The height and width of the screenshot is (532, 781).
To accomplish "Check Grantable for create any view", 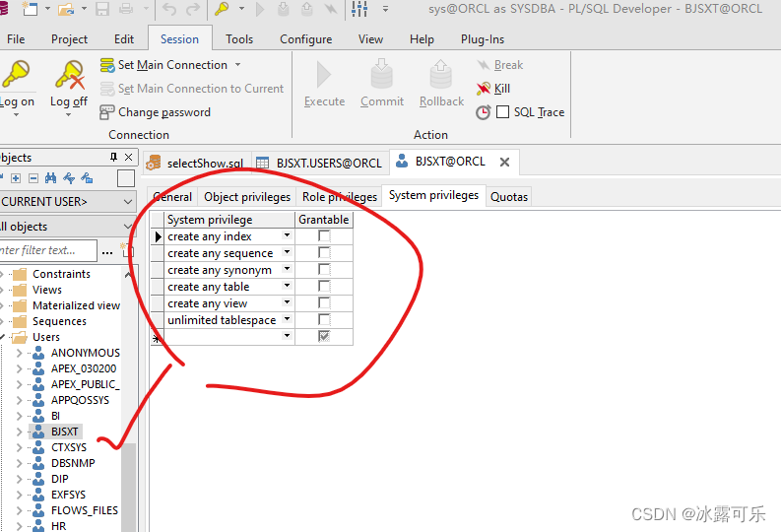I will [324, 302].
